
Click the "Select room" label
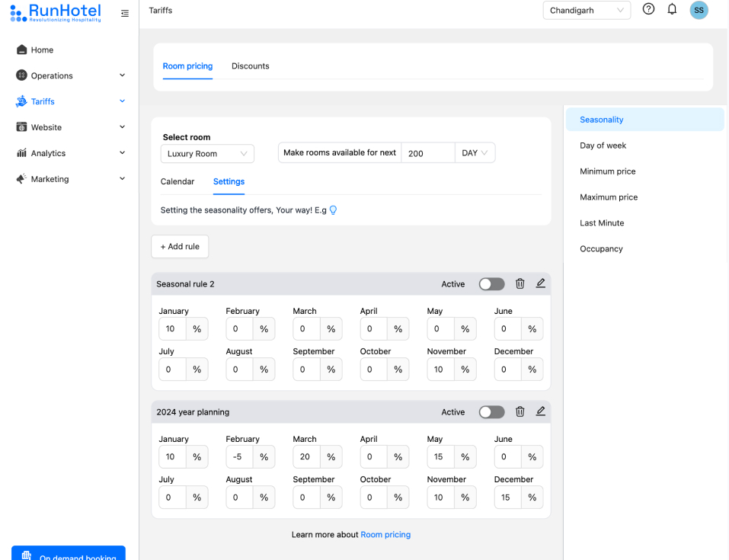(187, 137)
